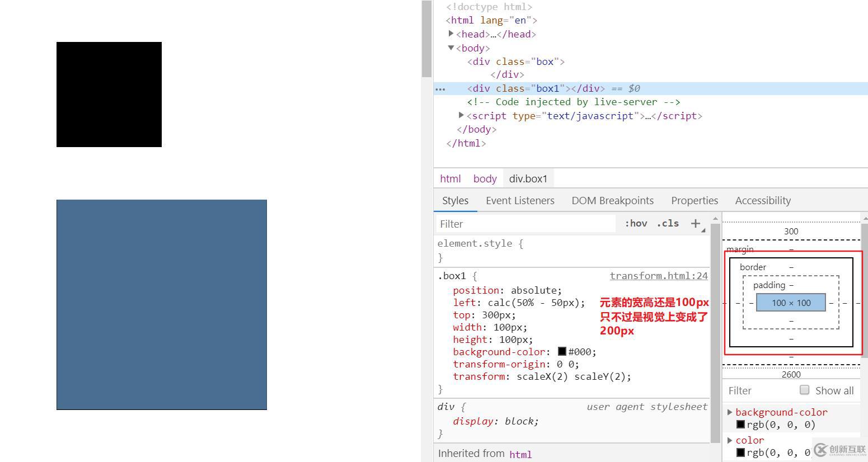This screenshot has height=462, width=868.
Task: Open the Properties tab
Action: (x=694, y=200)
